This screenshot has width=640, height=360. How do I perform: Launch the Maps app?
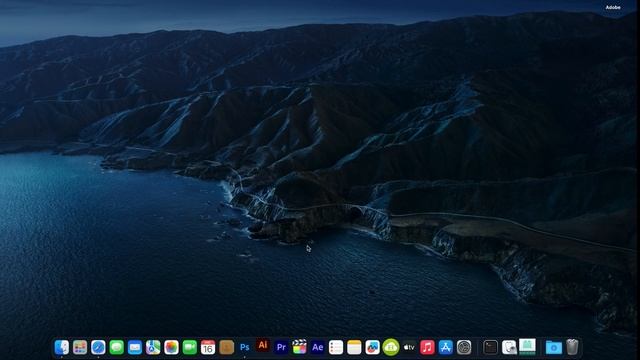click(x=153, y=347)
